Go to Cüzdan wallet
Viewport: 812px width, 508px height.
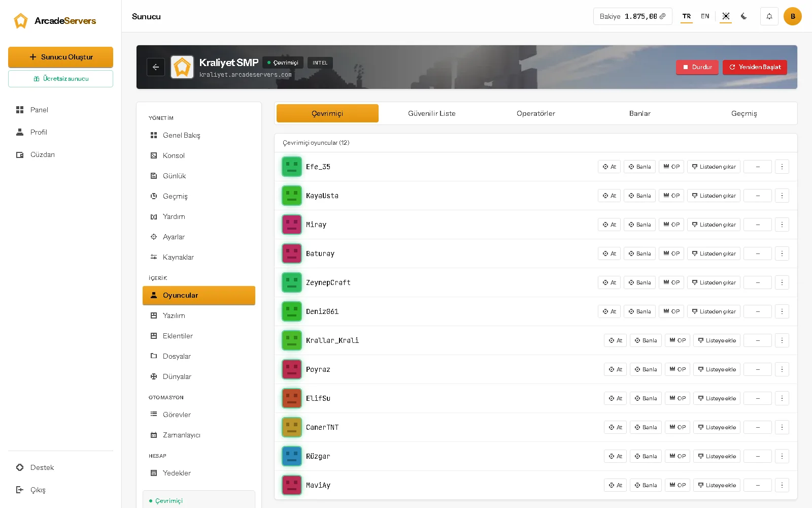[x=60, y=154]
